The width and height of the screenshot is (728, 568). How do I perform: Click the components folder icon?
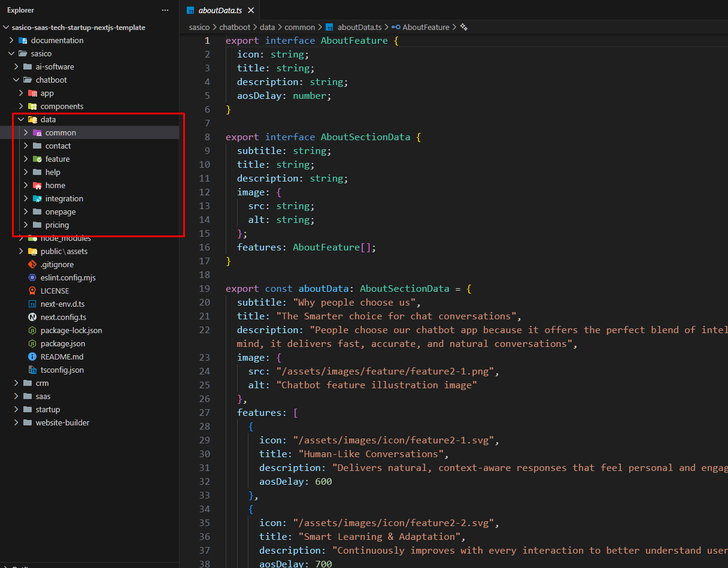click(x=33, y=106)
